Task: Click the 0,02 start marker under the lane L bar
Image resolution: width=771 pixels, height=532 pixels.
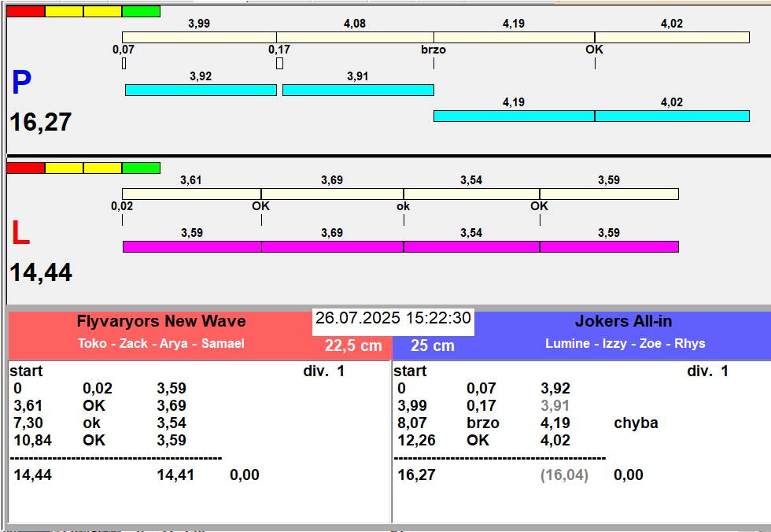Action: (x=122, y=206)
